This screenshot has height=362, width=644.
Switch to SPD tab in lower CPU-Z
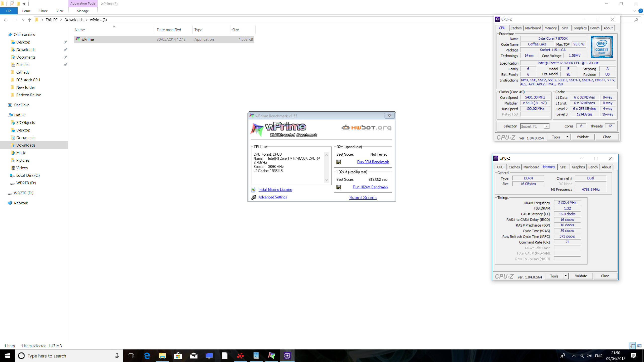pos(563,167)
